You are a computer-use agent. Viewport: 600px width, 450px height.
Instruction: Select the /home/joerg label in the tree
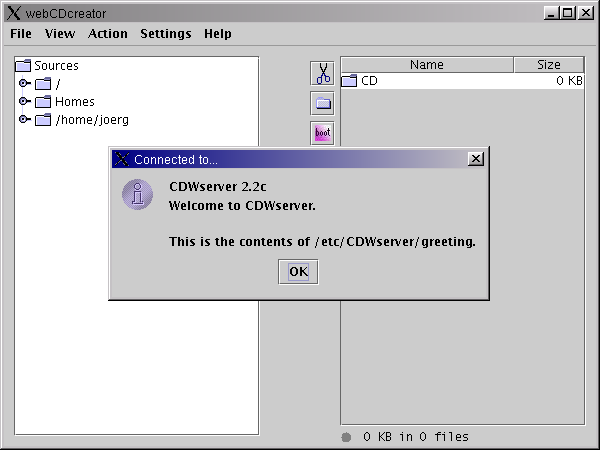(92, 120)
